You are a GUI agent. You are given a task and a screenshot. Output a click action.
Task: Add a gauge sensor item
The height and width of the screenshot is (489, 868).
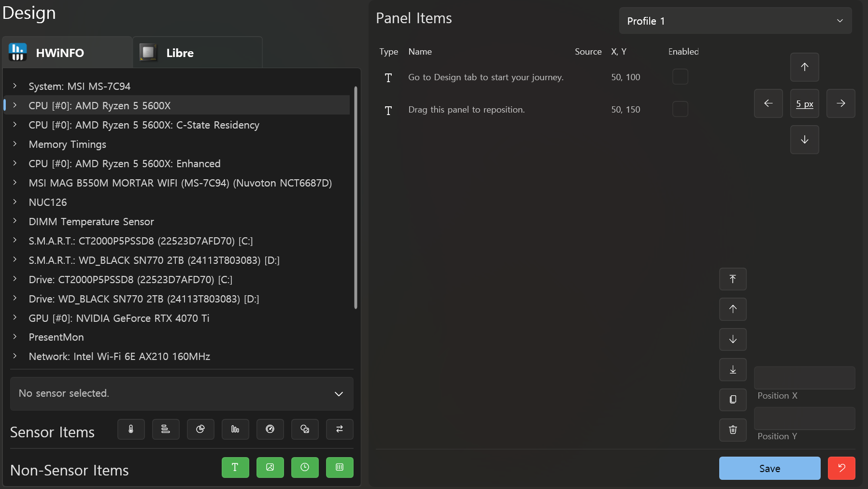270,429
